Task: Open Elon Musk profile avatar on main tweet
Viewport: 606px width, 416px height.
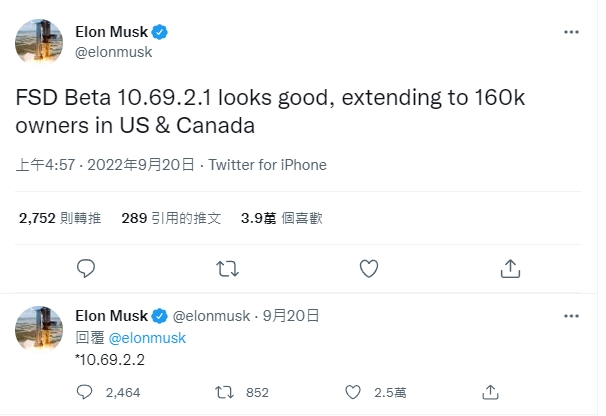Action: point(39,41)
